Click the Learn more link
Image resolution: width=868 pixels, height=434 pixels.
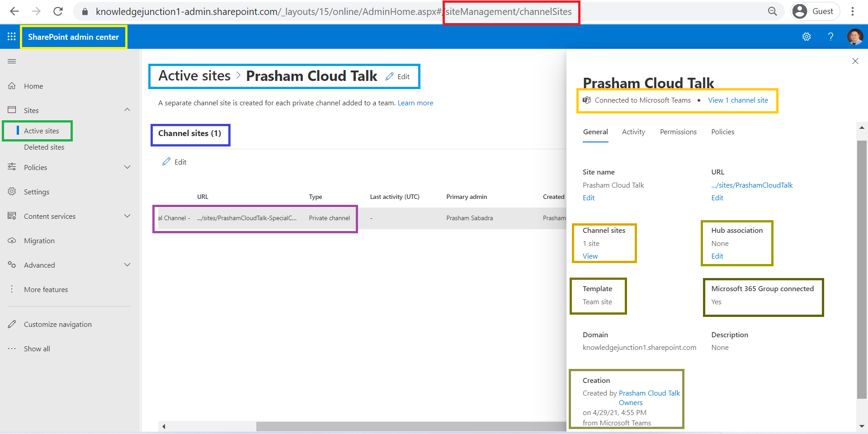pos(415,103)
